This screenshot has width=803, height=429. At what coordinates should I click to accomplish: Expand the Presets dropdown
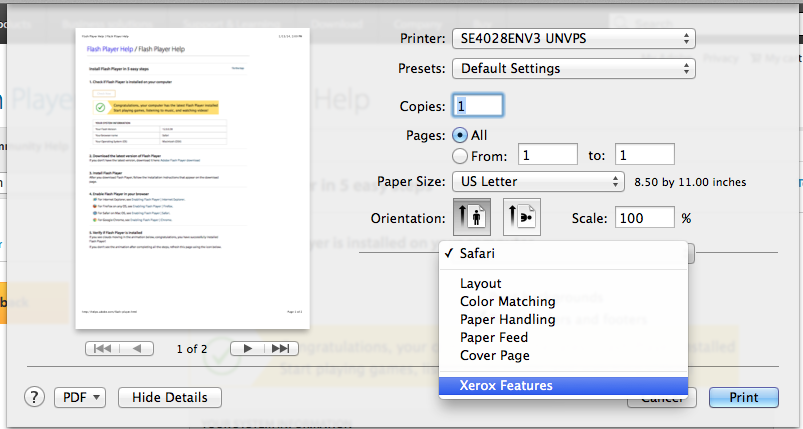[573, 69]
